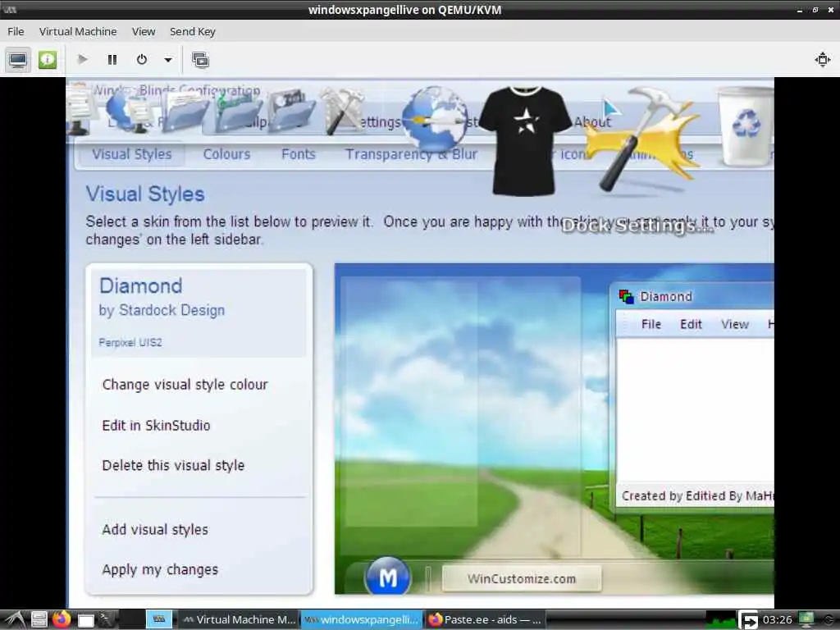Open the terminal window icon in host taskbar
The image size is (840, 630).
click(x=85, y=620)
